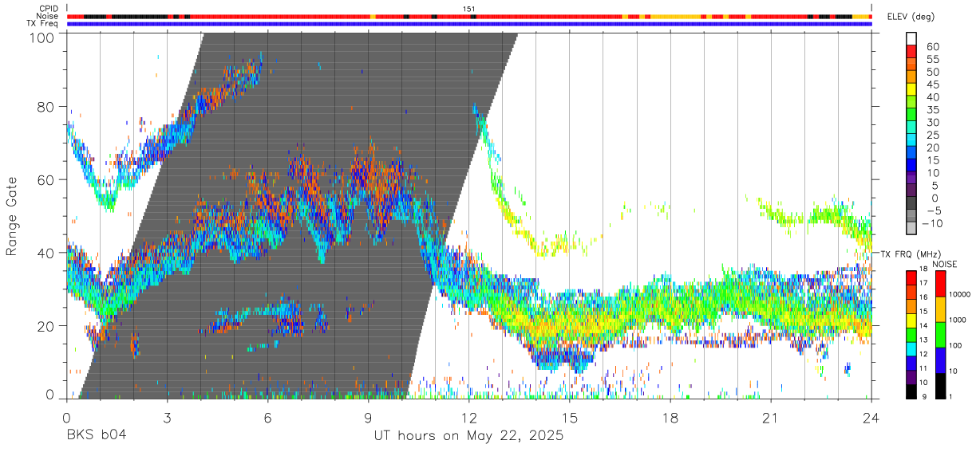This screenshot has height=452, width=980.
Task: Click the dark gray swatch of the elevation colorbar
Action: [911, 203]
